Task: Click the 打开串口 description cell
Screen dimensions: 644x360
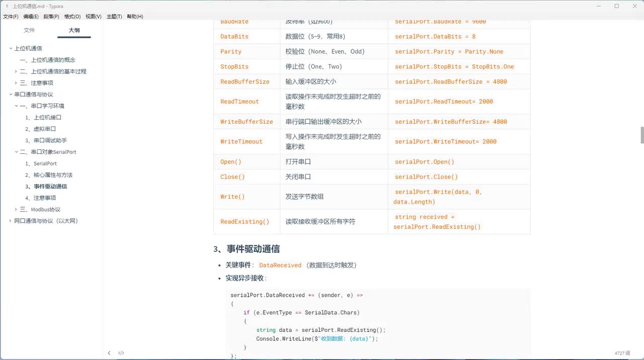Action: [334, 162]
